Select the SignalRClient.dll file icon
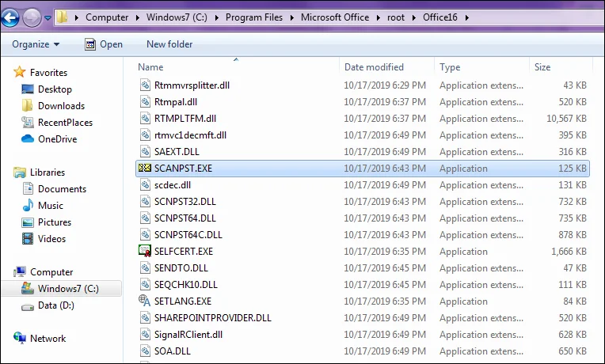605x364 pixels. point(145,334)
